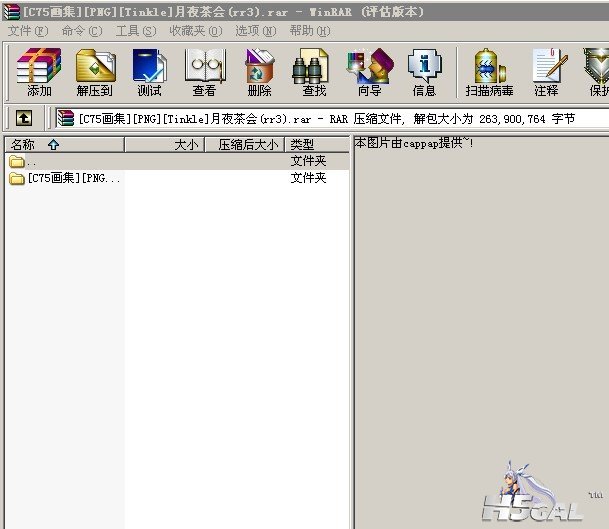Show archive 信息 (Info)
609x529 pixels.
coord(424,72)
